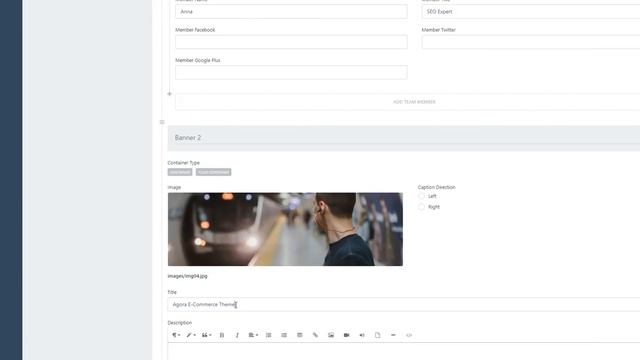Open the paragraph format dropdown in Description toolbar
The height and width of the screenshot is (360, 640).
176,335
